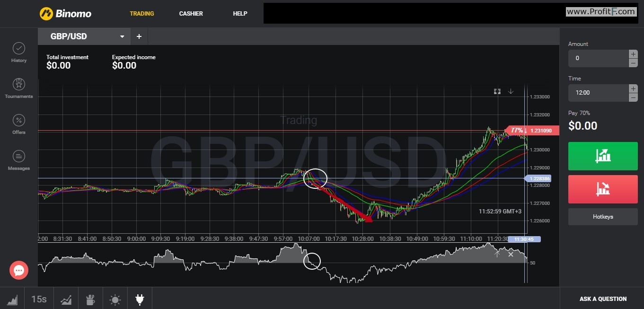Toggle fullscreen chart mode
Viewport: 644px width, 309px height.
[497, 91]
